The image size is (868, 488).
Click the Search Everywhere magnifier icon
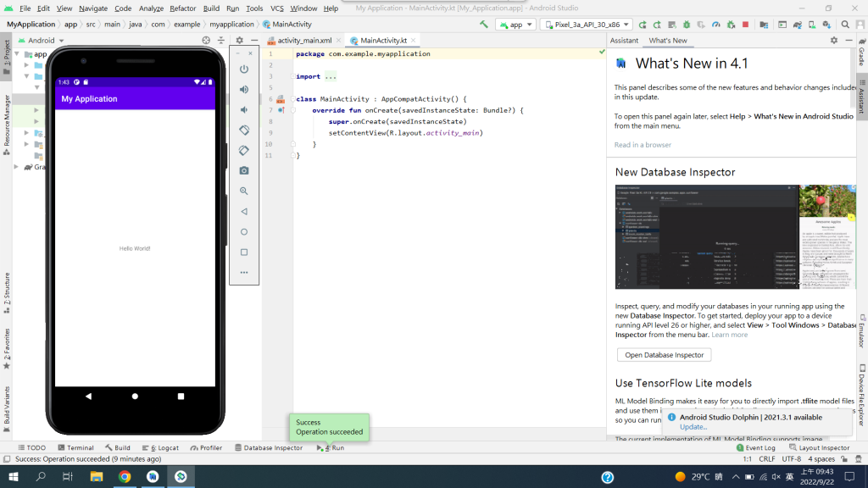(845, 25)
